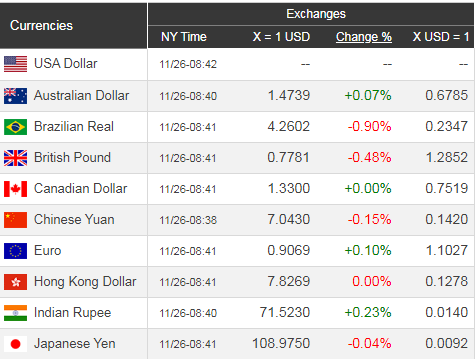This screenshot has width=475, height=361.
Task: Click the X = 1 USD column header
Action: pos(281,37)
